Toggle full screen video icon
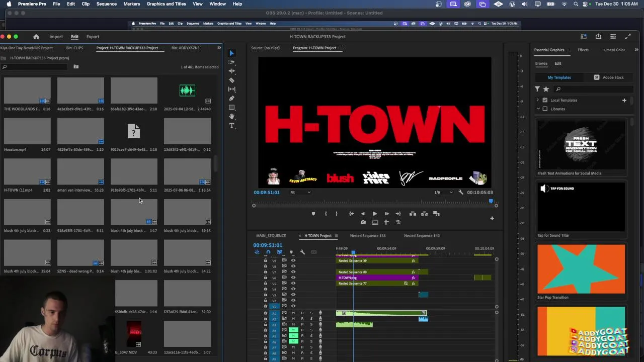644x362 pixels. tap(628, 37)
